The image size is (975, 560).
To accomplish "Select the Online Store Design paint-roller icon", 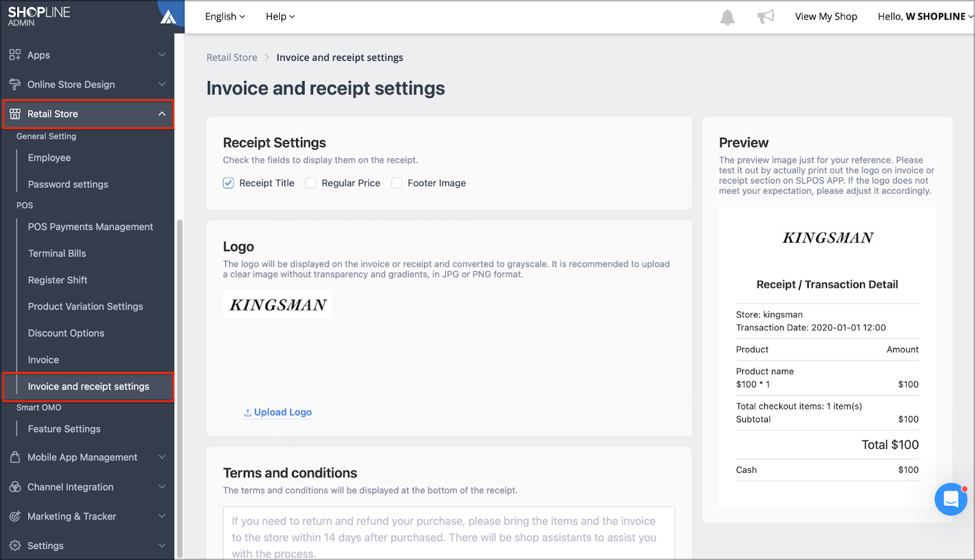I will (15, 84).
